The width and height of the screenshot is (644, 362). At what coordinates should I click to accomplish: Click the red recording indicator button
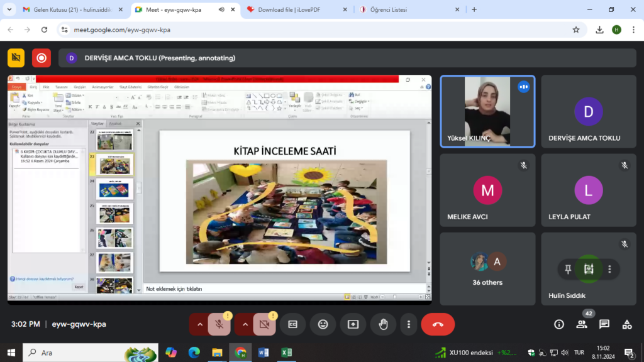point(42,58)
